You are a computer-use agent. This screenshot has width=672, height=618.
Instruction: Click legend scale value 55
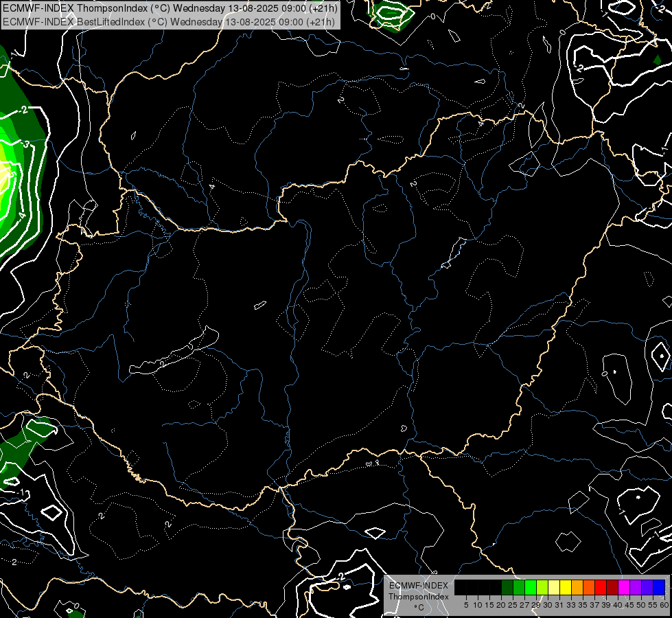tap(653, 605)
